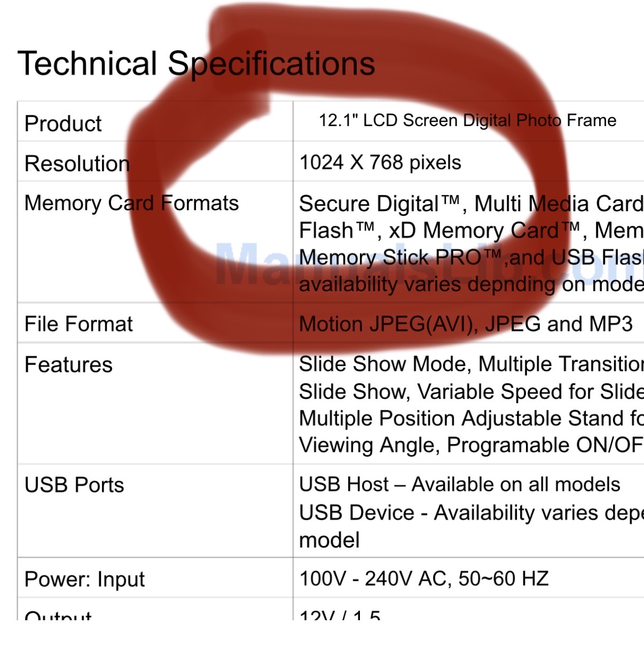
Task: Select the Features row label
Action: pyautogui.click(x=68, y=365)
